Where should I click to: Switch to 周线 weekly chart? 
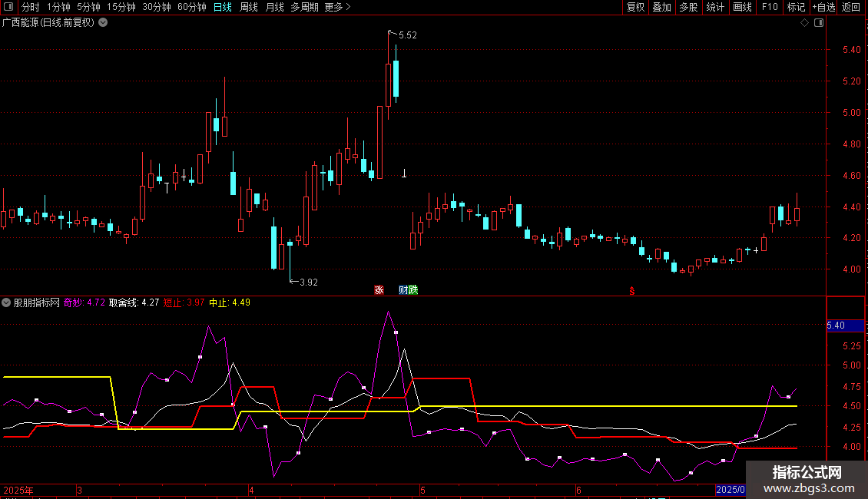point(249,7)
